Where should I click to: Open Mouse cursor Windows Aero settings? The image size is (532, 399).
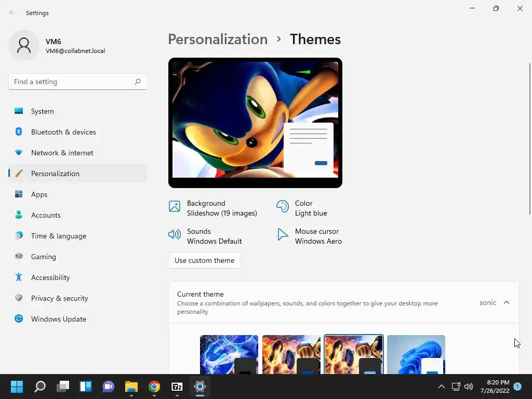click(310, 236)
